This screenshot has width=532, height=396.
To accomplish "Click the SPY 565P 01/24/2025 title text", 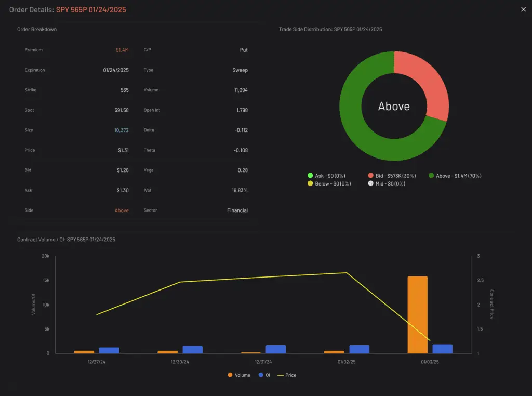I will point(91,10).
